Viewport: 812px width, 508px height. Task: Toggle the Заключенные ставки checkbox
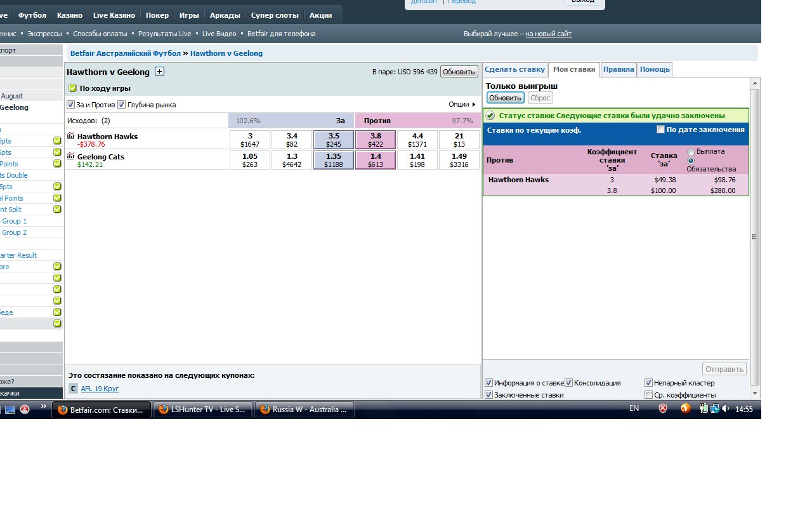(488, 395)
